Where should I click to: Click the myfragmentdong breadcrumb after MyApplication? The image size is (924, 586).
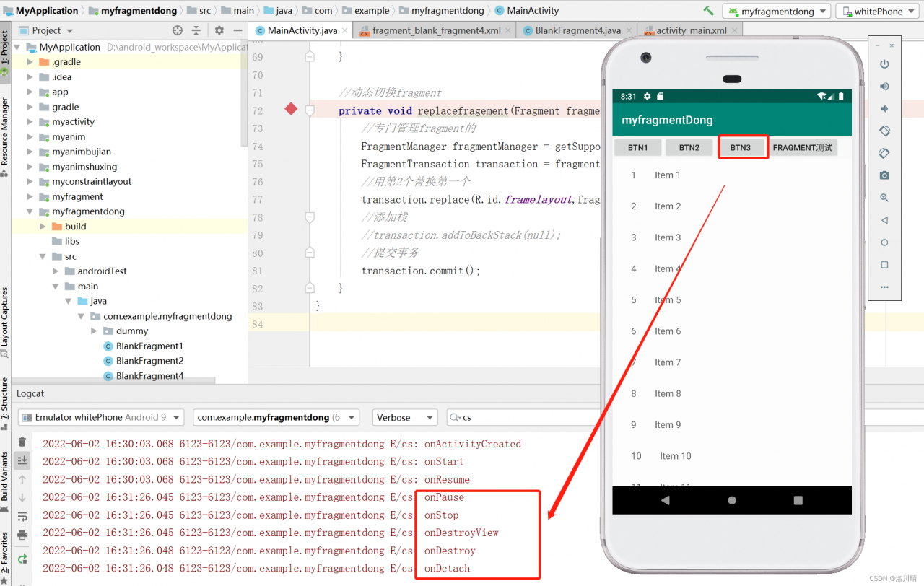pyautogui.click(x=132, y=11)
